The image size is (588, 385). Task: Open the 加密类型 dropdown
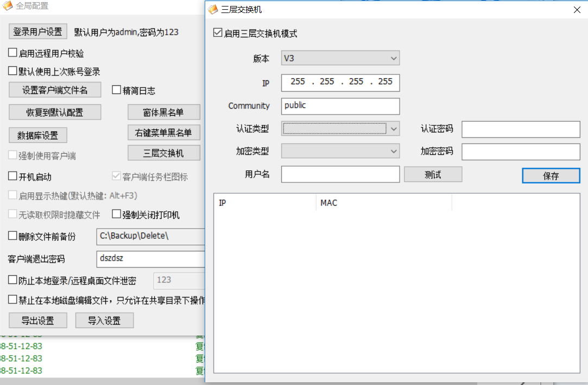(x=340, y=151)
